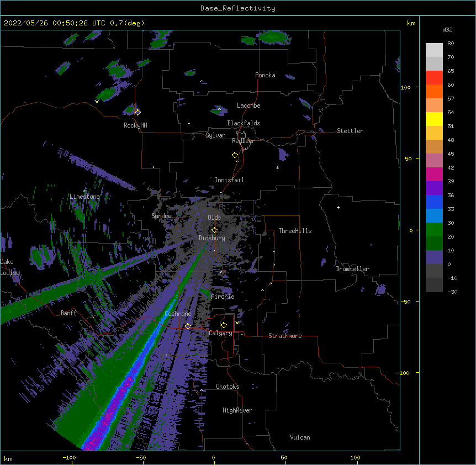The image size is (476, 465).
Task: Click the km unit label at bottom left
Action: [x=8, y=458]
